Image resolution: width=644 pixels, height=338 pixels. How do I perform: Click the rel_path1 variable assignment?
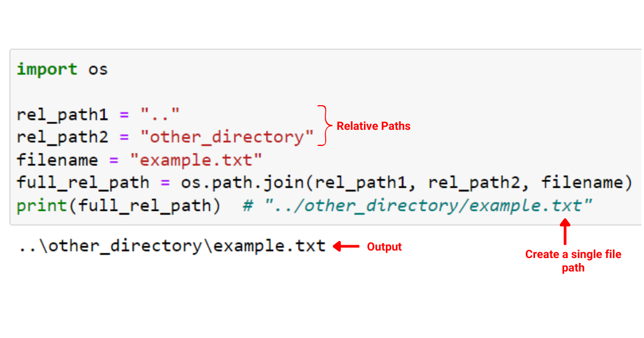point(98,114)
